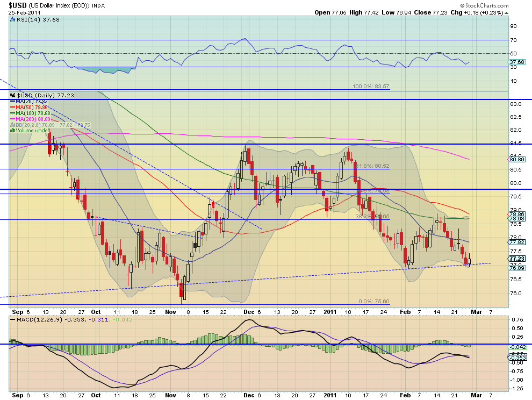Click Nov on the price chart date axis
The image size is (532, 400).
(x=171, y=312)
